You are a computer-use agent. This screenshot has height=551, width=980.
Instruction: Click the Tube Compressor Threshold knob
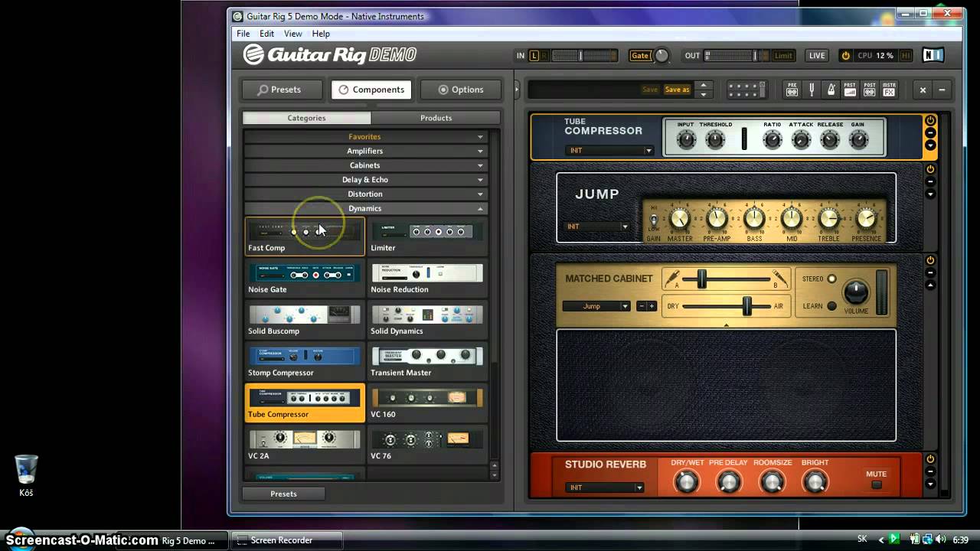click(714, 140)
